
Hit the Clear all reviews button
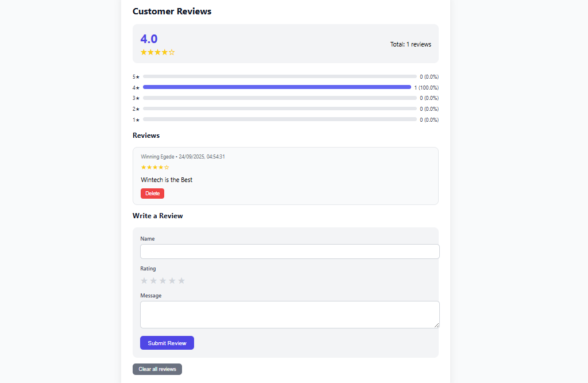157,369
